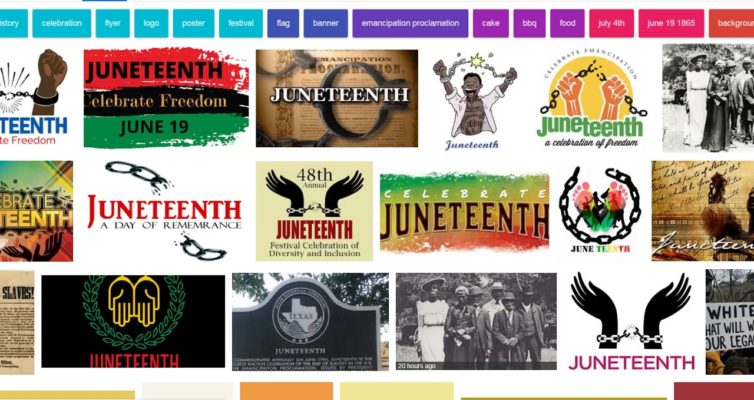The height and width of the screenshot is (400, 754).
Task: Open the black hands broken chain pink Juneteenth logo
Action: pos(631,321)
